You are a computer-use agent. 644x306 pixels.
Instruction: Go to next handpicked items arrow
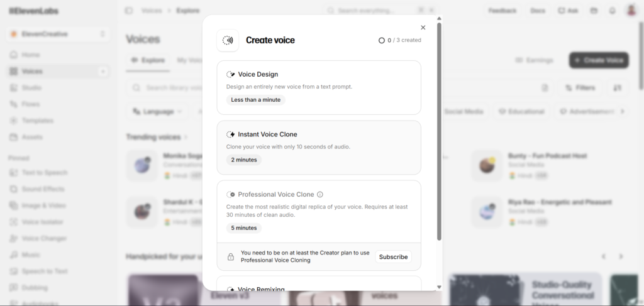(621, 257)
